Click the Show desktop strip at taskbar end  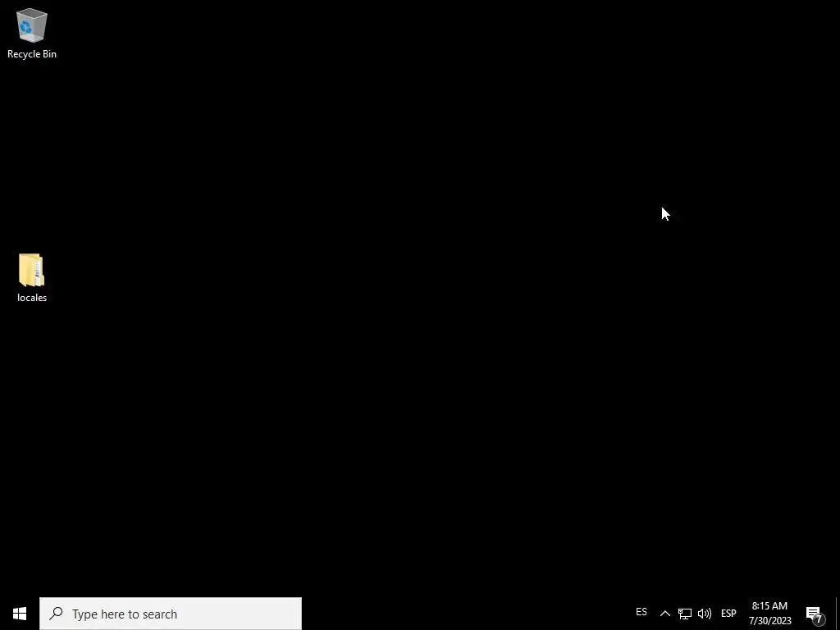coord(838,614)
